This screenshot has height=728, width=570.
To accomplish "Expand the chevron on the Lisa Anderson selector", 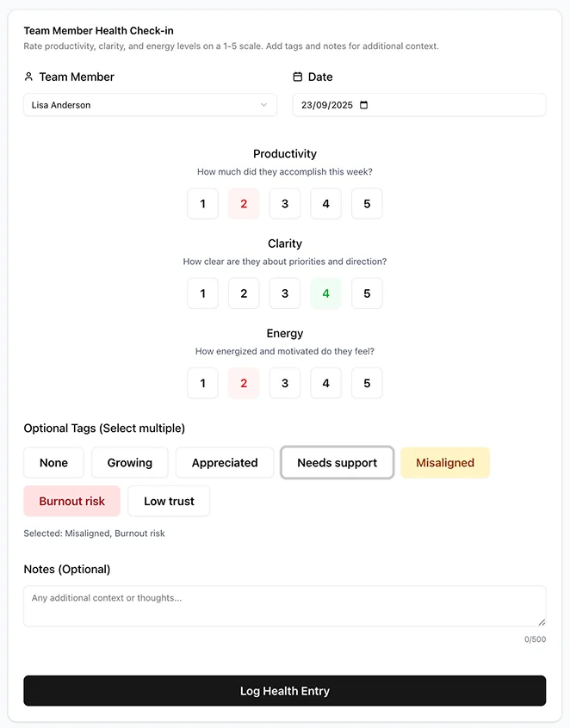I will point(264,104).
